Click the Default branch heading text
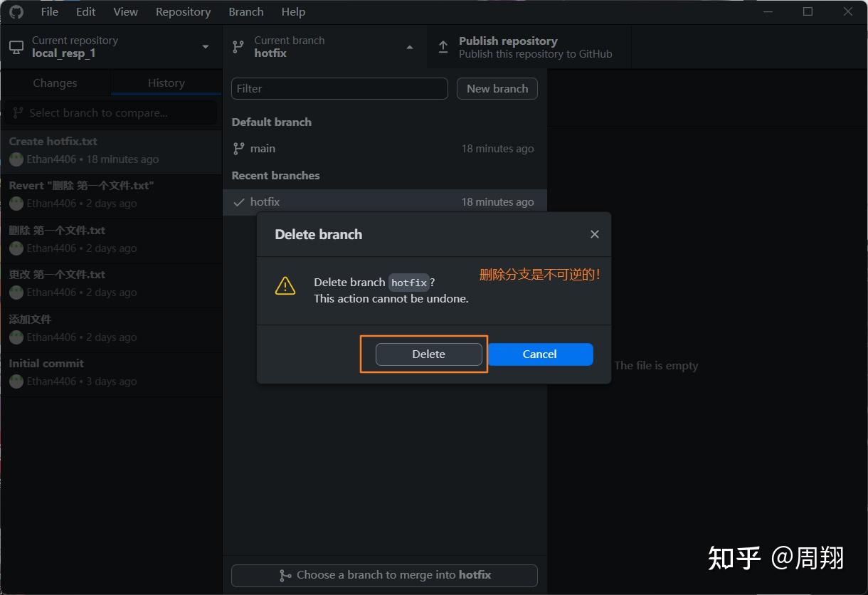 click(272, 122)
